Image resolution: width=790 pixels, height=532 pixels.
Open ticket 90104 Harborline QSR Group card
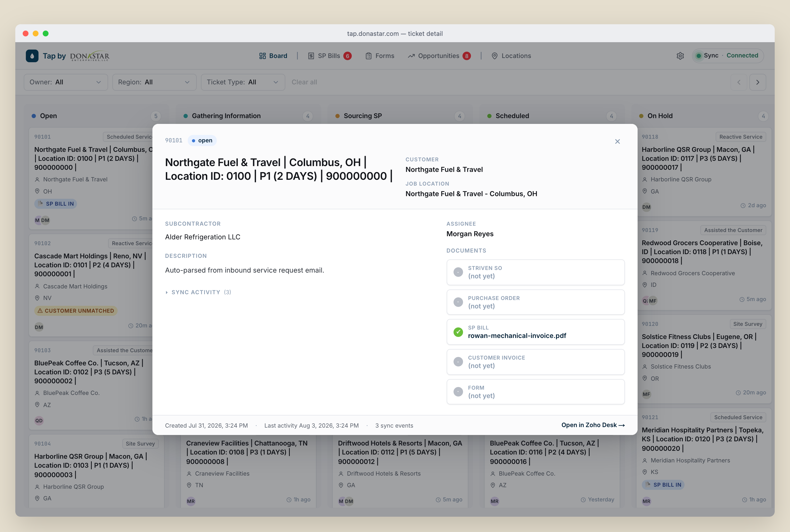(96, 471)
